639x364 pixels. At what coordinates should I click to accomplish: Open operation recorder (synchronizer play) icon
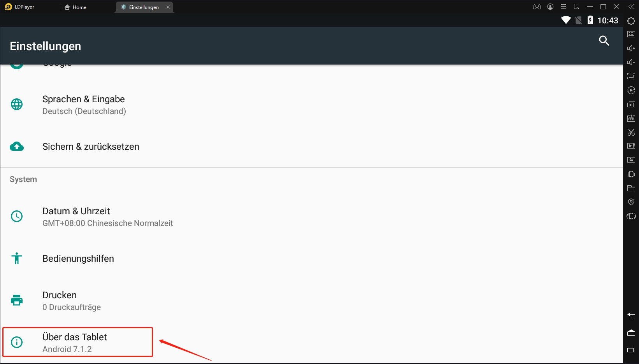631,90
